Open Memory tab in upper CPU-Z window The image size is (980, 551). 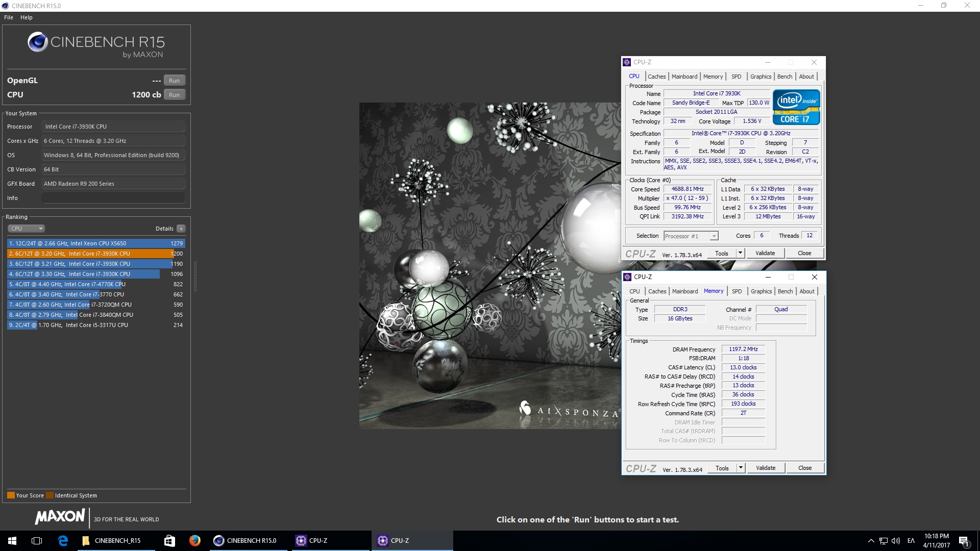coord(713,77)
